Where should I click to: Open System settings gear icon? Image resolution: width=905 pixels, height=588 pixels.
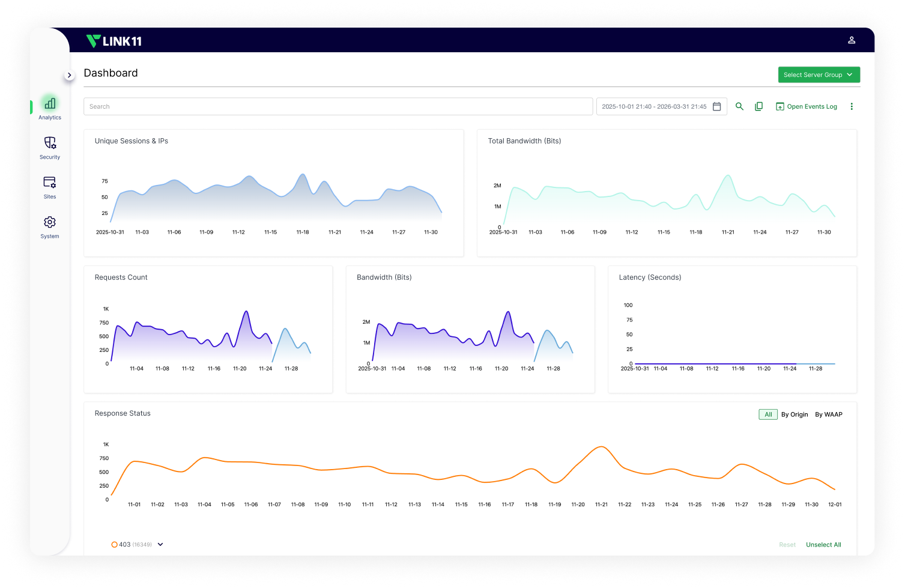coord(50,223)
